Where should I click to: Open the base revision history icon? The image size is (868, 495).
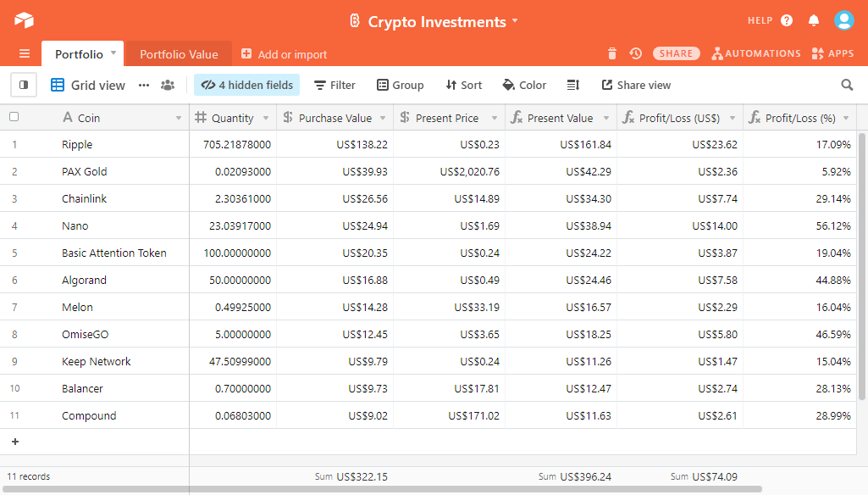click(x=635, y=53)
